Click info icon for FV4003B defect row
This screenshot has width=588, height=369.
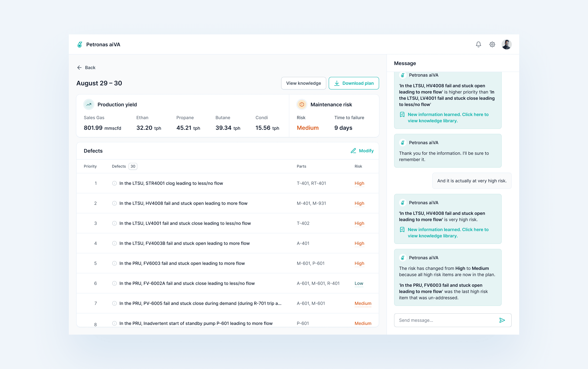(114, 243)
